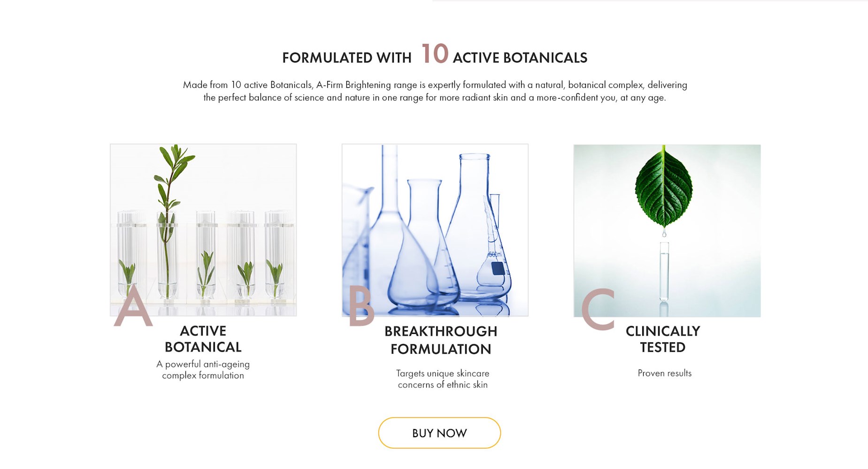The height and width of the screenshot is (469, 868).
Task: Click the large pink letter B
Action: tap(361, 306)
